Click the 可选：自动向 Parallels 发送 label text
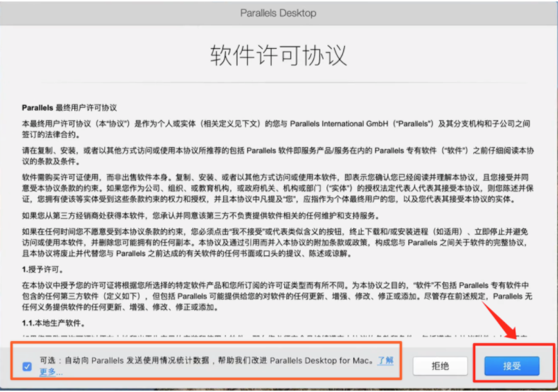This screenshot has width=558, height=392. 205,361
